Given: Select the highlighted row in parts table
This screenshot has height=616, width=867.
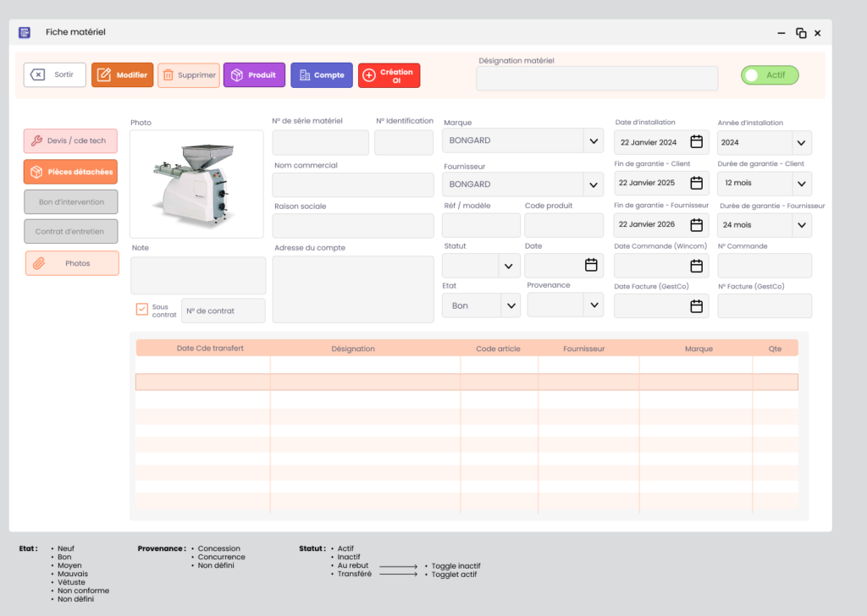Looking at the screenshot, I should click(x=467, y=382).
